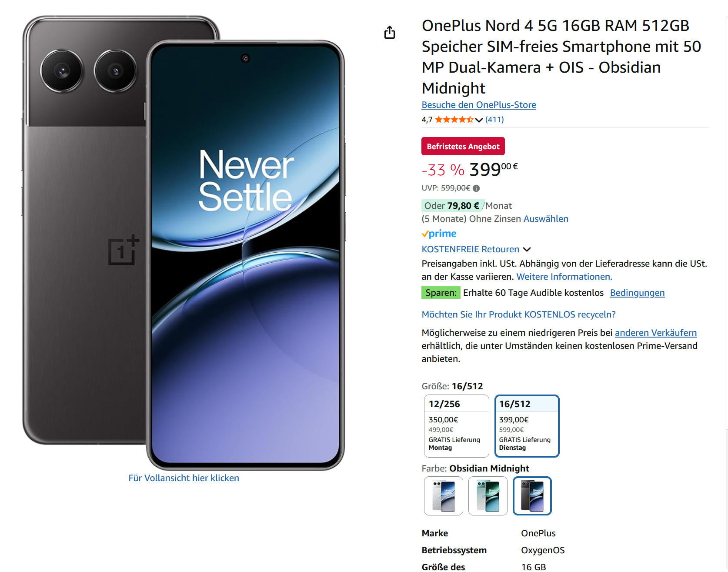Viewport: 728px width, 572px height.
Task: Open Weitere Informationen about VAT
Action: [x=564, y=277]
